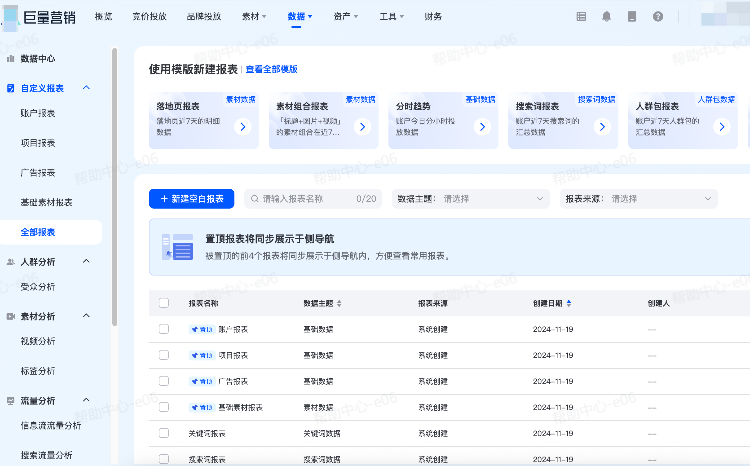This screenshot has width=750, height=466.
Task: Click the 巨量营销 logo
Action: click(40, 17)
